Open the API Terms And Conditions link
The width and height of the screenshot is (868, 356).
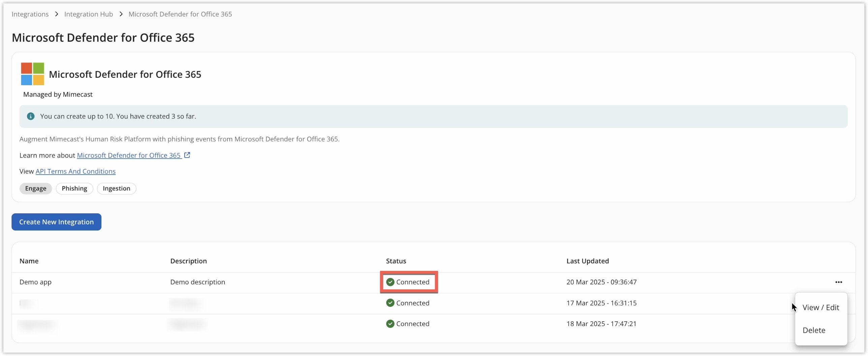75,171
